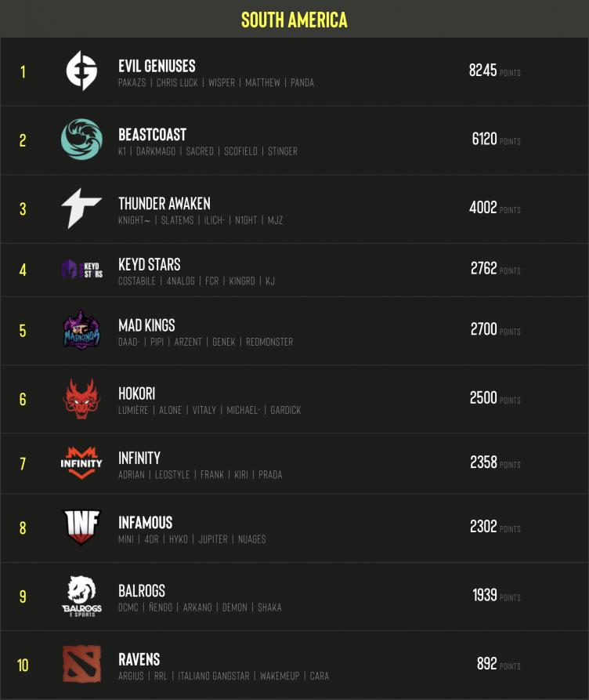Click the Beastcoast wave logo
Viewport: 589px width, 700px height.
pos(81,140)
